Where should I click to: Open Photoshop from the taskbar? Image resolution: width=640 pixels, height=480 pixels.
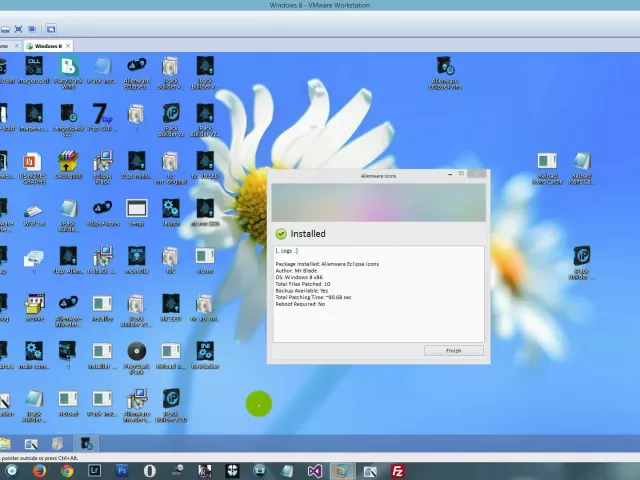click(122, 471)
